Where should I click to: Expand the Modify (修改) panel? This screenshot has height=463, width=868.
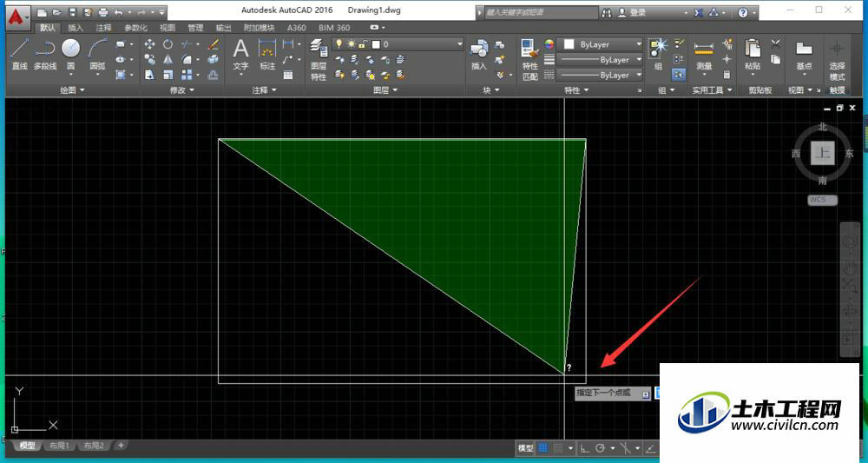pyautogui.click(x=182, y=90)
